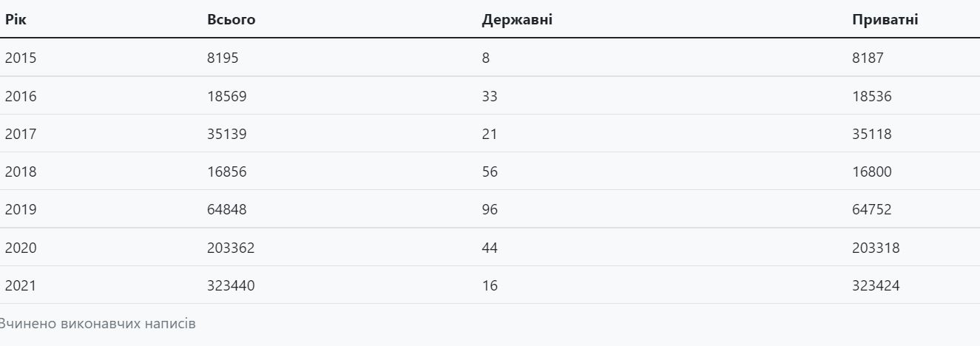Click state value 96 in the 2019 row

(x=490, y=209)
